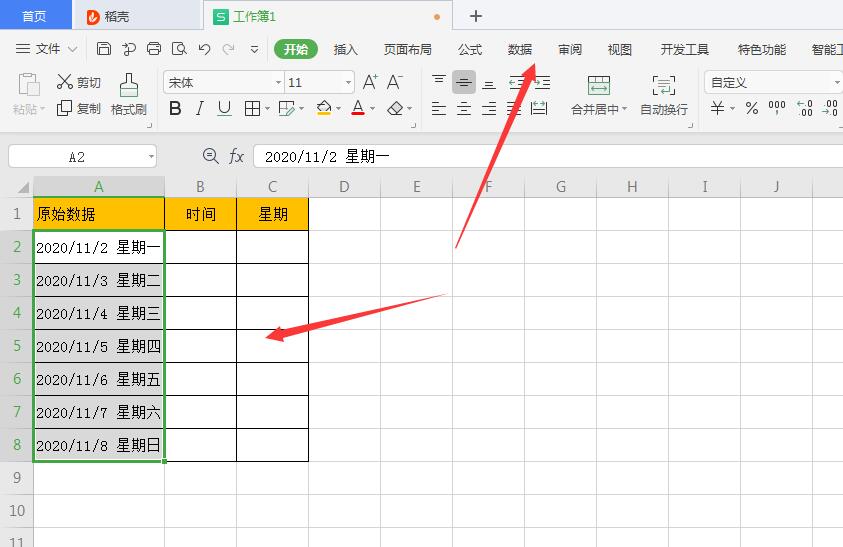Image resolution: width=843 pixels, height=547 pixels.
Task: Toggle Underline formatting
Action: pos(224,108)
